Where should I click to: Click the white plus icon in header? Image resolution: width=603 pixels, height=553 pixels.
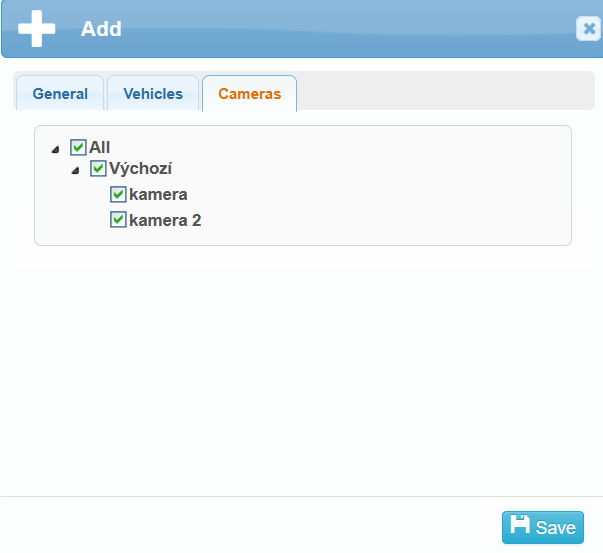click(37, 29)
